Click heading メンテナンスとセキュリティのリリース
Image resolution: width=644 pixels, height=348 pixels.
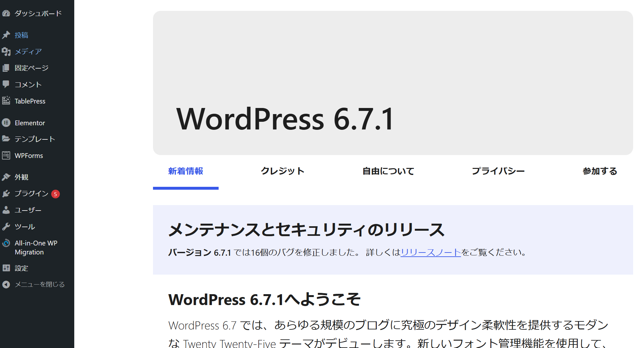pos(306,230)
